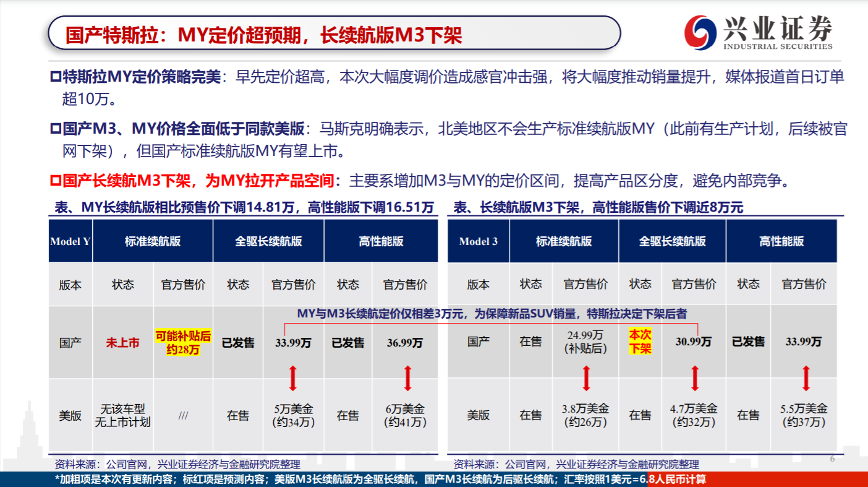Click the red '未上市' status cell
The image size is (868, 487).
tap(122, 342)
